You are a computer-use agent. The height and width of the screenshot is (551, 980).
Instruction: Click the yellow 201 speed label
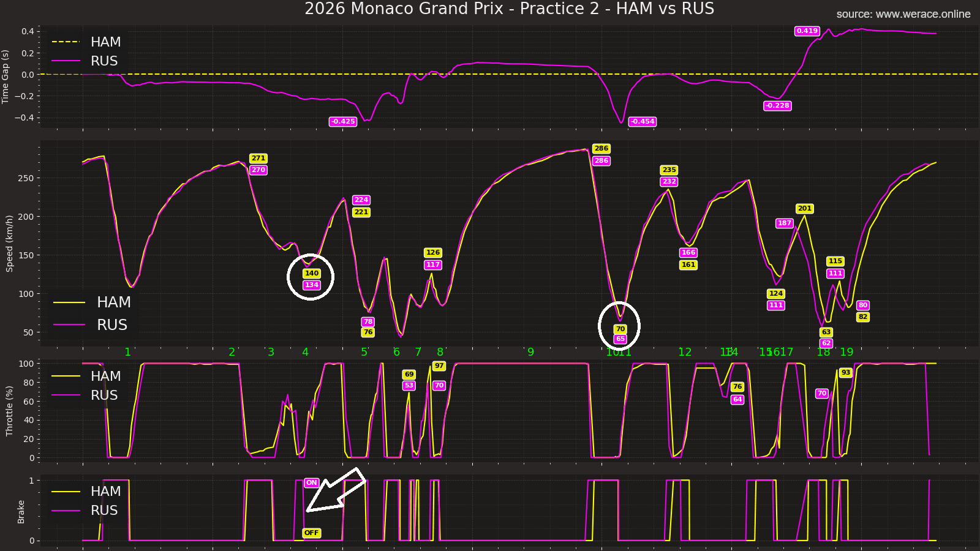point(805,208)
